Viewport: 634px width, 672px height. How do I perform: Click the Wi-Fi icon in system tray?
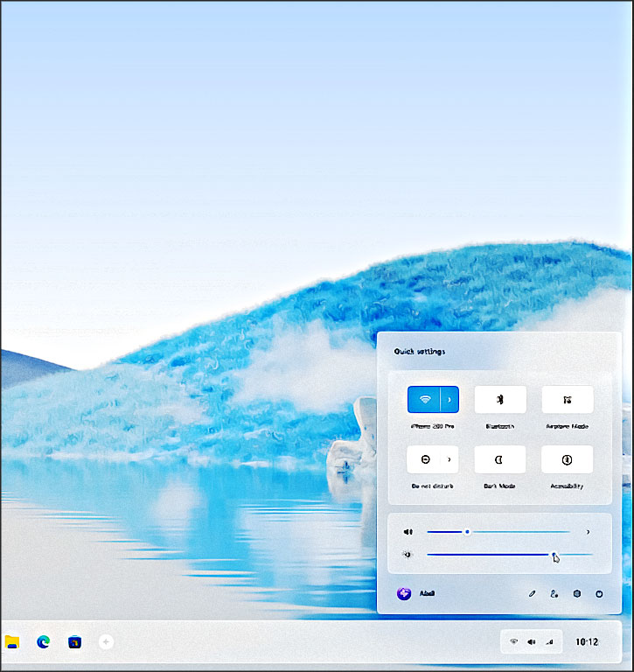[x=513, y=641]
